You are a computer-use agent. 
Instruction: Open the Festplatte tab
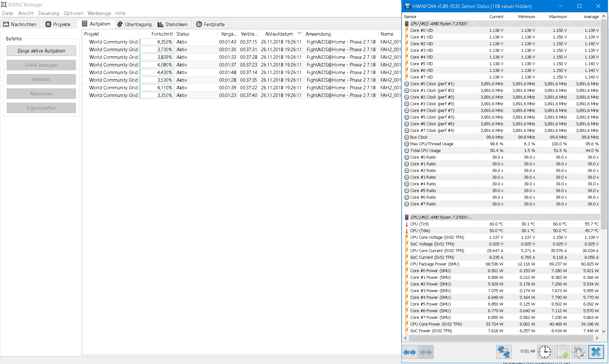click(211, 24)
